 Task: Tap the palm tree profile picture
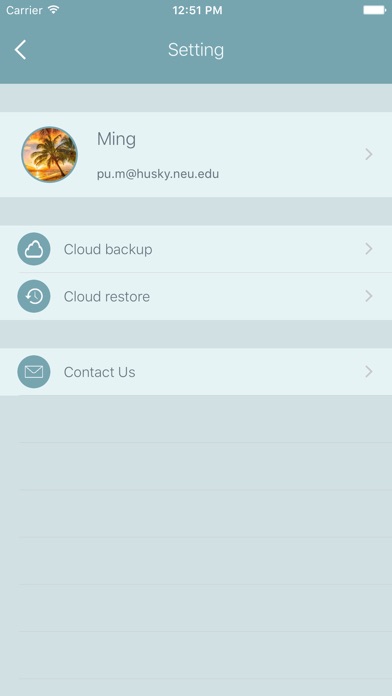49,154
